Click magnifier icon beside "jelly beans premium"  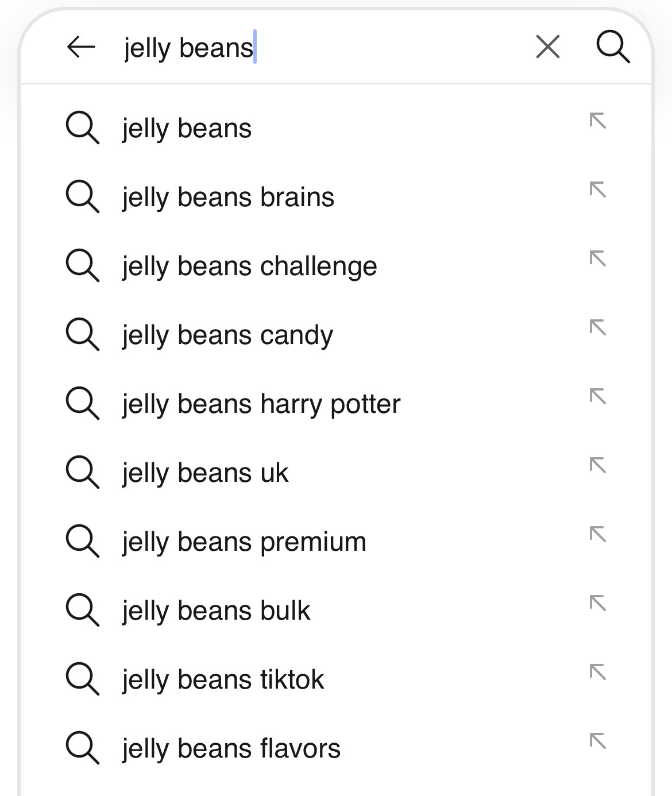83,541
